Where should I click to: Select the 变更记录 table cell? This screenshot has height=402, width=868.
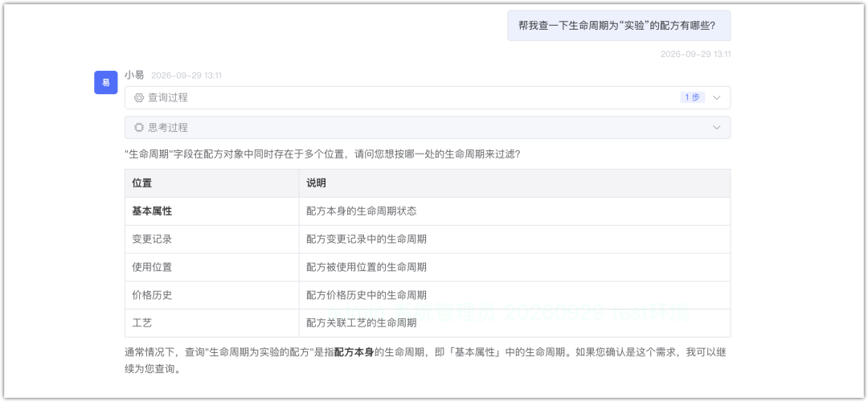pyautogui.click(x=212, y=240)
